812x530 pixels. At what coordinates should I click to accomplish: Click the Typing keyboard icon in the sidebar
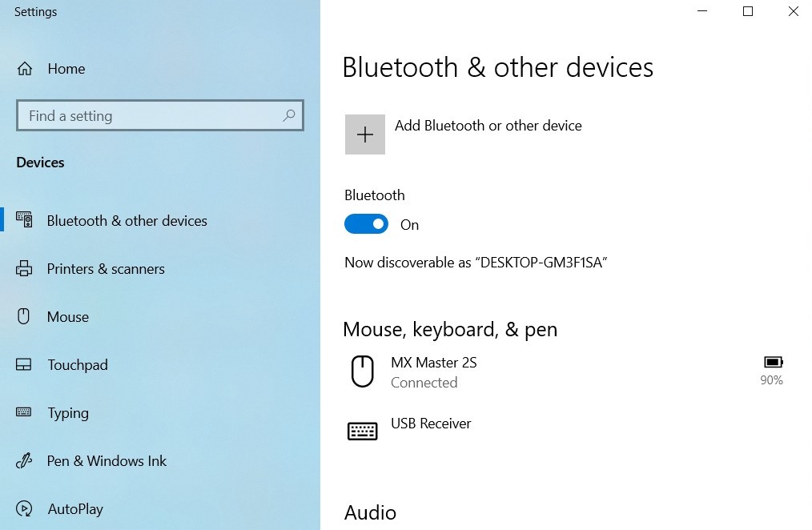point(24,412)
